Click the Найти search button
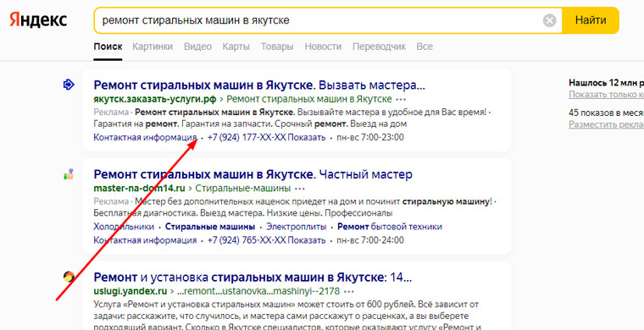This screenshot has height=330, width=644. point(591,20)
